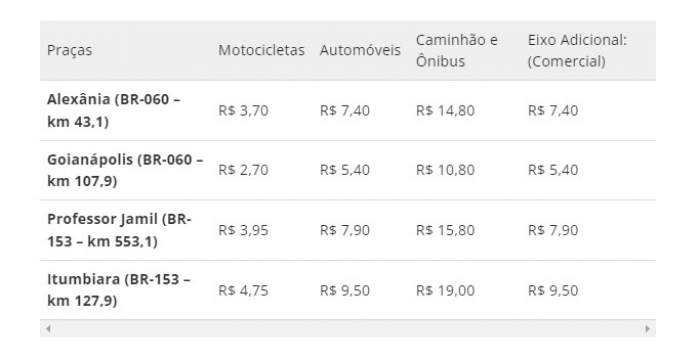Click the R$ 3,70 motorcycle price for Alexânia
700x360 pixels.
tap(243, 110)
